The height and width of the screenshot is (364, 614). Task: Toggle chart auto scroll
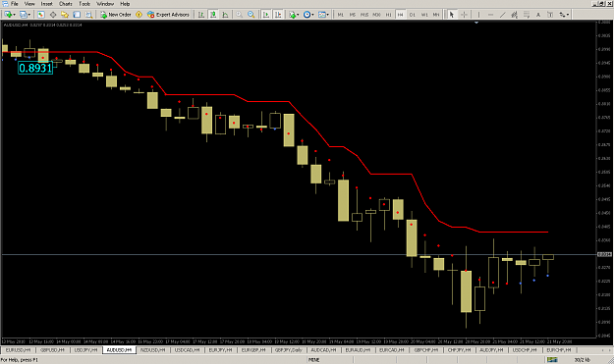tap(266, 15)
